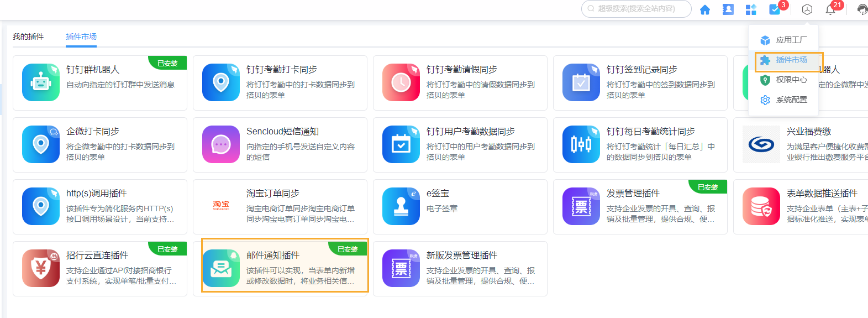
Task: Switch to the 我的插件 tab
Action: [28, 37]
